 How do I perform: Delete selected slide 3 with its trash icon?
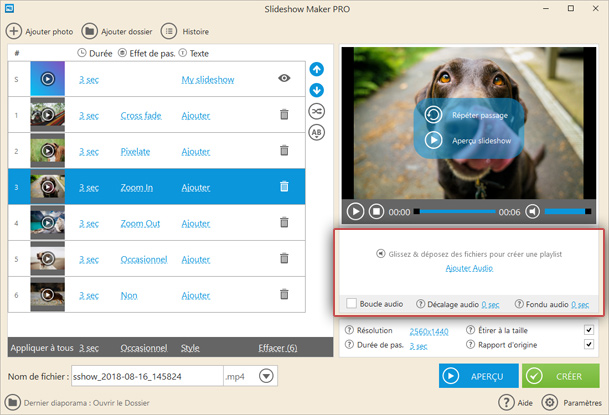pyautogui.click(x=284, y=186)
